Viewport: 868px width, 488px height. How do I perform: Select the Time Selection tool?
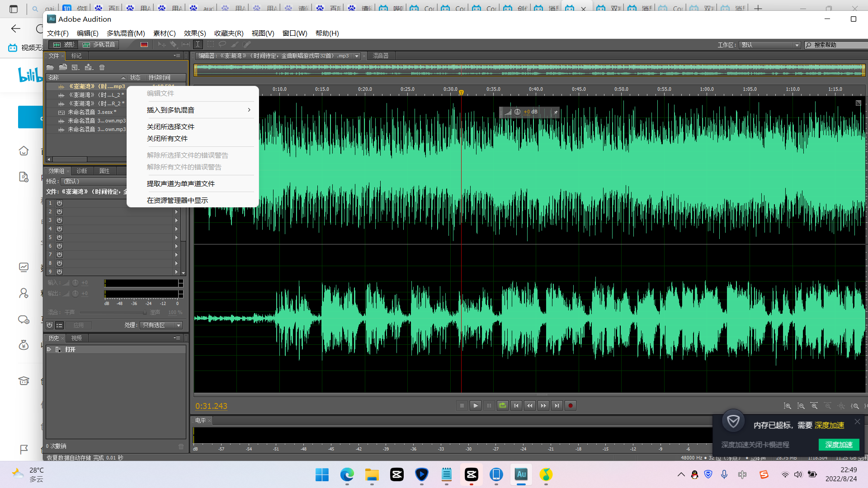tap(198, 44)
